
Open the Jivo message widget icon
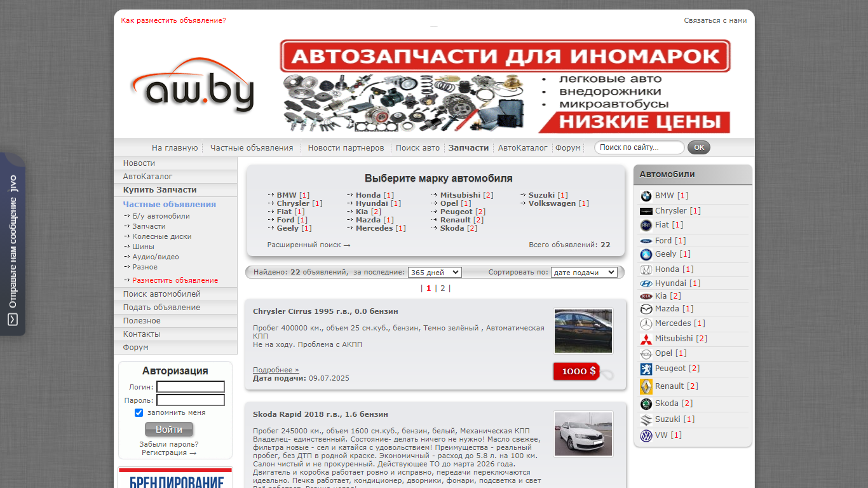(x=13, y=320)
